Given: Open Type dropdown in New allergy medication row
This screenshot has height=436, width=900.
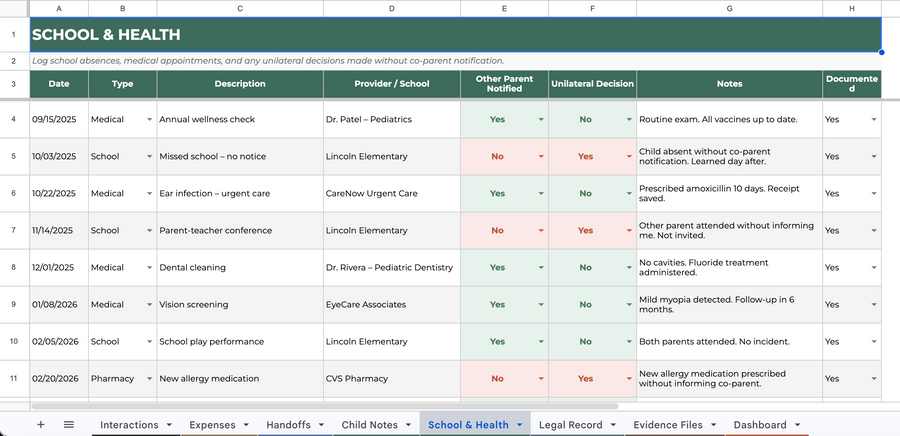Looking at the screenshot, I should coord(149,379).
